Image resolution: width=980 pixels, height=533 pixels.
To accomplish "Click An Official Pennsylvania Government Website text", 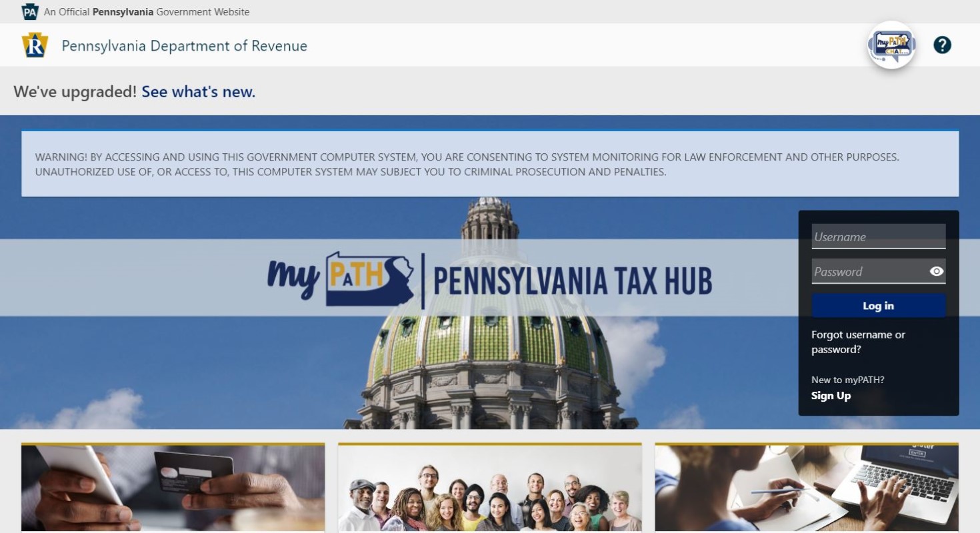I will click(x=147, y=12).
